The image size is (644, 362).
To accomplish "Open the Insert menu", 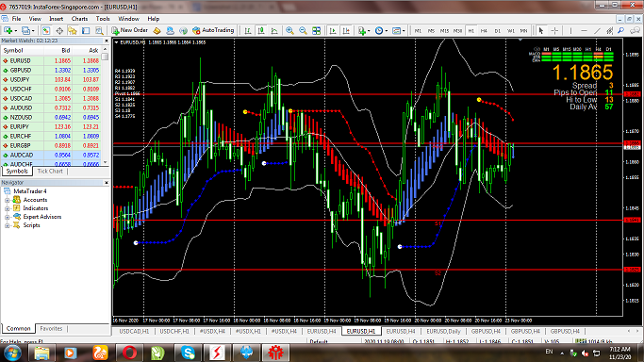I will 57,19.
